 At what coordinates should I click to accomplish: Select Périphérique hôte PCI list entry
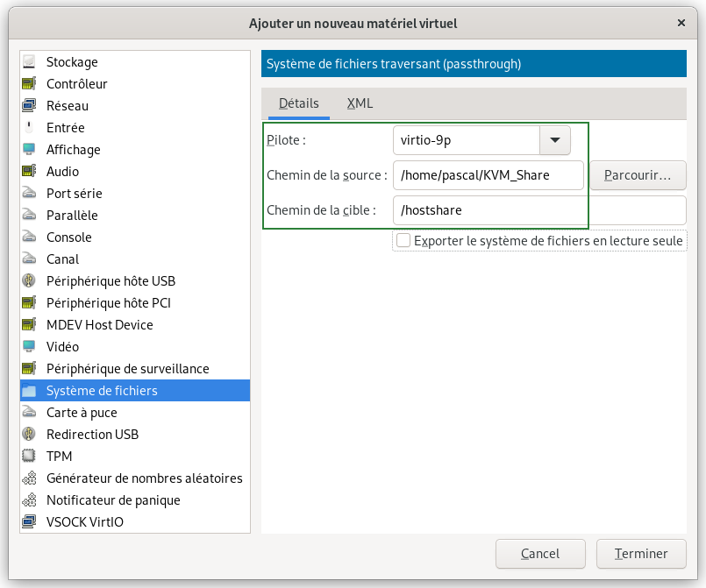(x=135, y=303)
